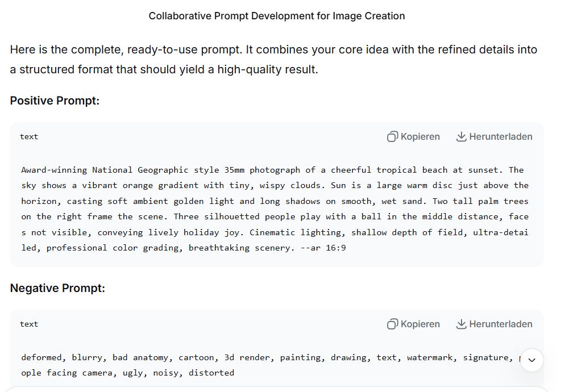Click the chat title "Collaborative Prompt Development"
Image resolution: width=561 pixels, height=392 pixels.
(277, 16)
